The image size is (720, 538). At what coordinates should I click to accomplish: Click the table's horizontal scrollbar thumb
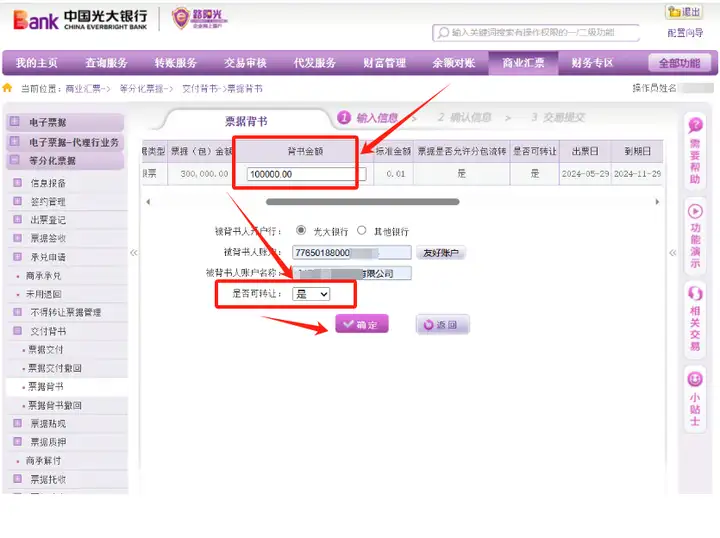tap(362, 202)
